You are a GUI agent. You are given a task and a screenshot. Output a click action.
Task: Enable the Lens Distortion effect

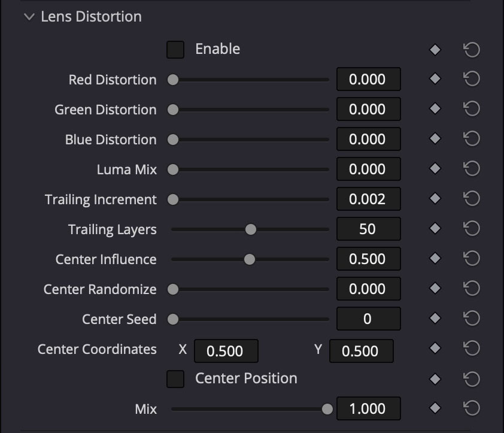(175, 49)
